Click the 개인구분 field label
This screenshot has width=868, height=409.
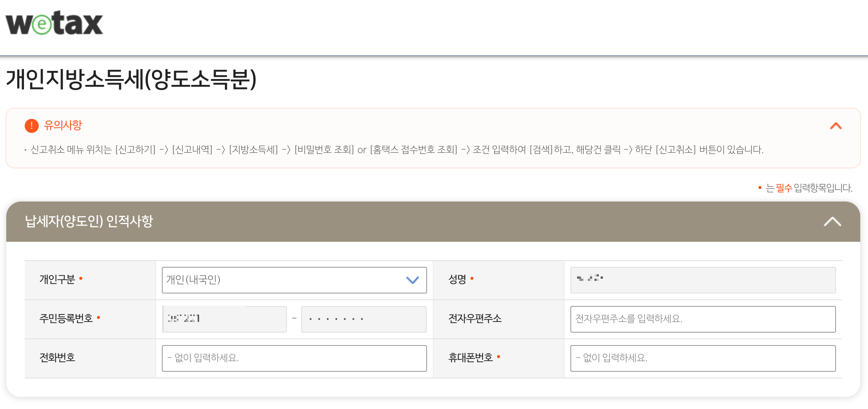pyautogui.click(x=57, y=279)
